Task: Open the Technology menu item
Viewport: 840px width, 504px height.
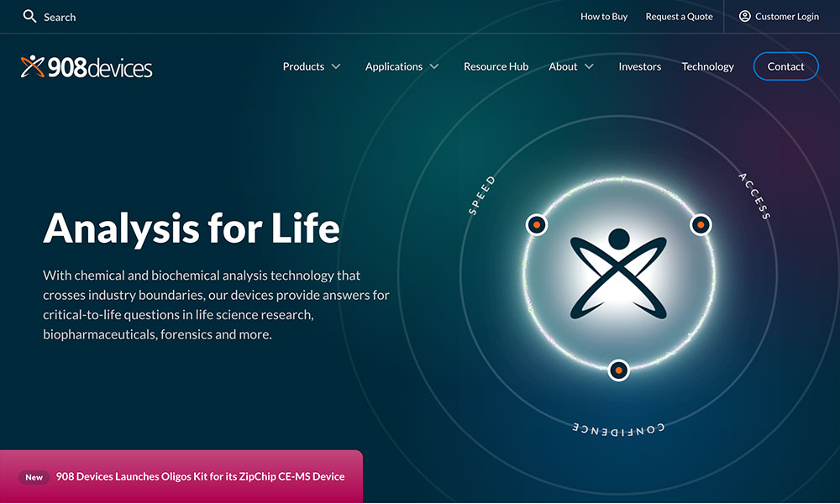Action: click(x=707, y=66)
